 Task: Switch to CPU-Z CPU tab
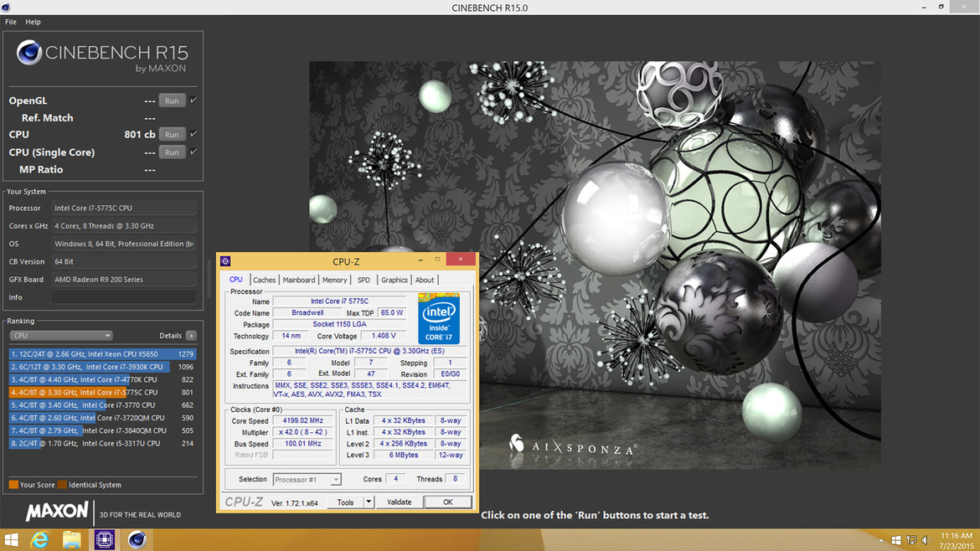click(x=235, y=280)
